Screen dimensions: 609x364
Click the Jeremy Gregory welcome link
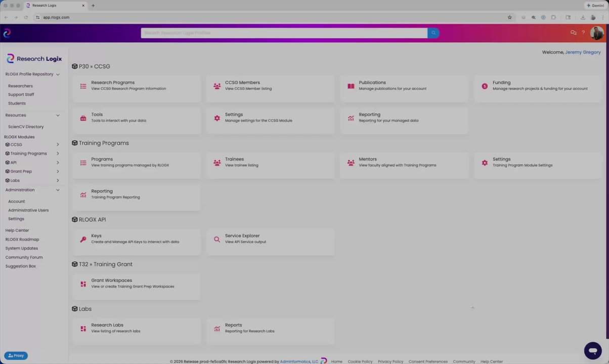click(583, 52)
